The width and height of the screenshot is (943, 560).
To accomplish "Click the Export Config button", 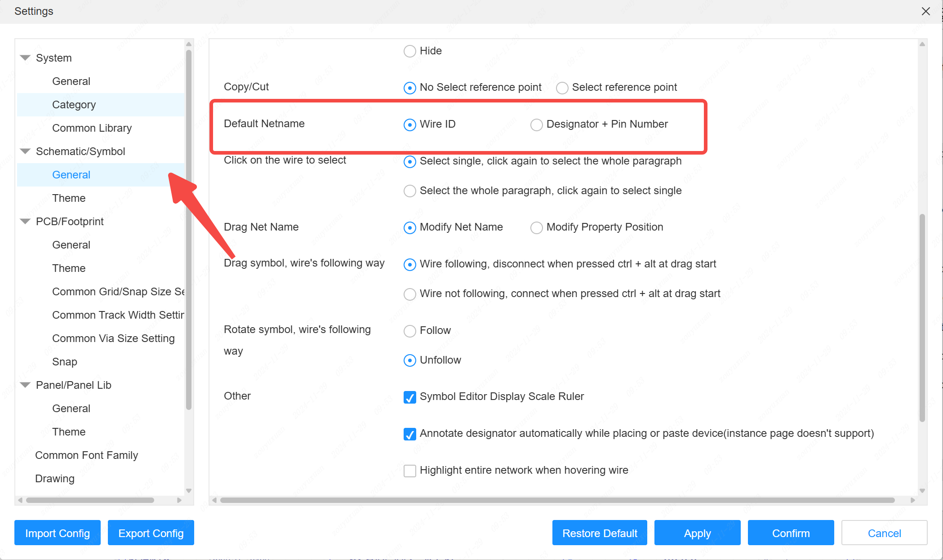I will 151,533.
